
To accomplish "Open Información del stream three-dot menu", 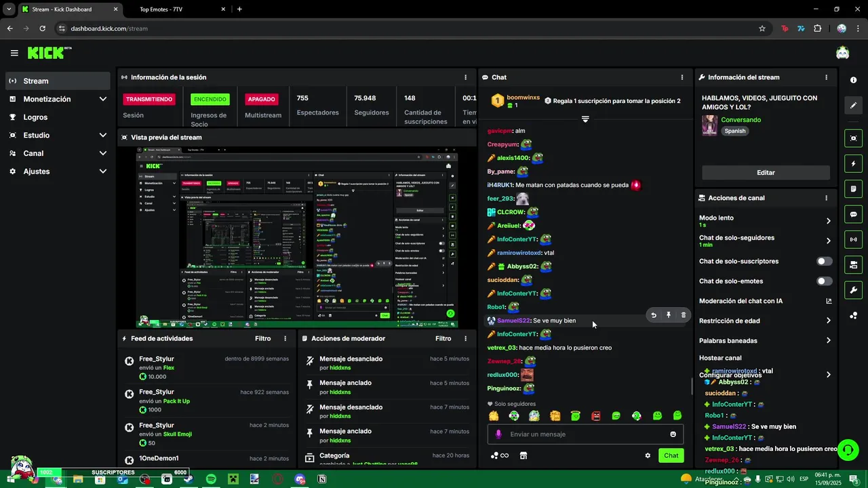I will (x=826, y=77).
